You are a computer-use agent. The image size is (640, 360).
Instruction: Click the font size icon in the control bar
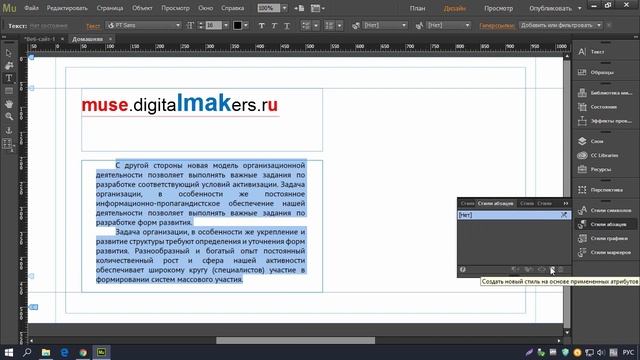point(190,25)
